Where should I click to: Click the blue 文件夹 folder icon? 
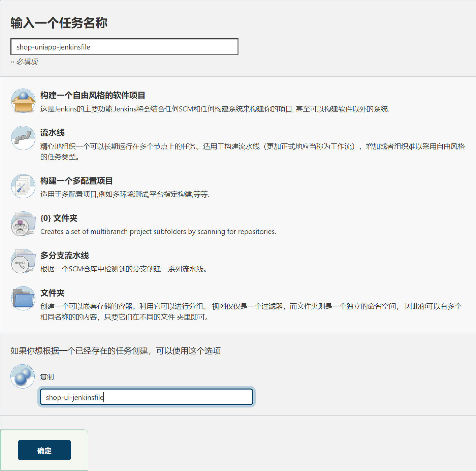[x=23, y=298]
